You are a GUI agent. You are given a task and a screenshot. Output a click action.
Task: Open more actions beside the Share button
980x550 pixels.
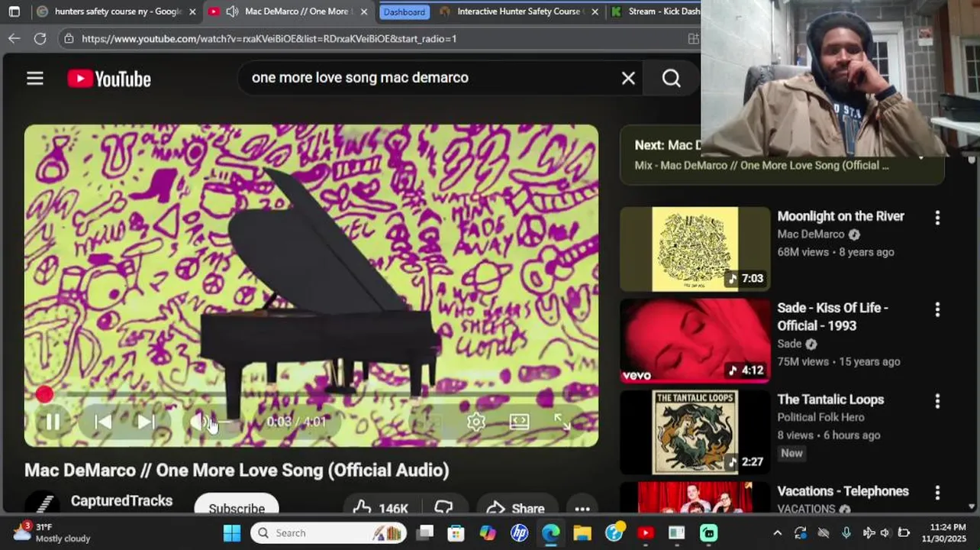(582, 507)
